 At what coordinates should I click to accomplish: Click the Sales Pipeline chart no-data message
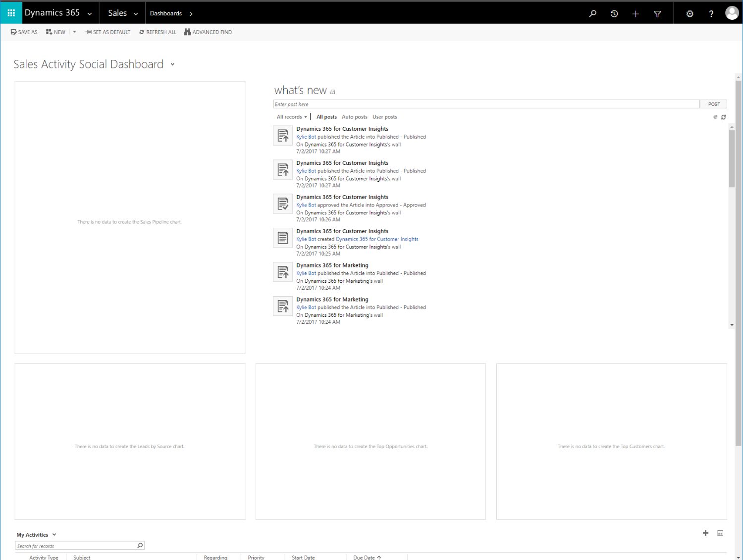[130, 222]
